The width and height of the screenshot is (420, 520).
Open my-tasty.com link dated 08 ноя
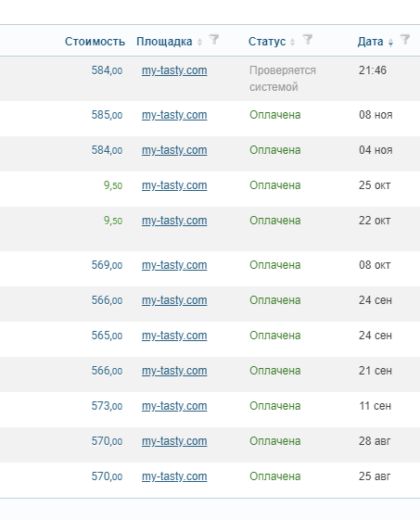(x=174, y=115)
